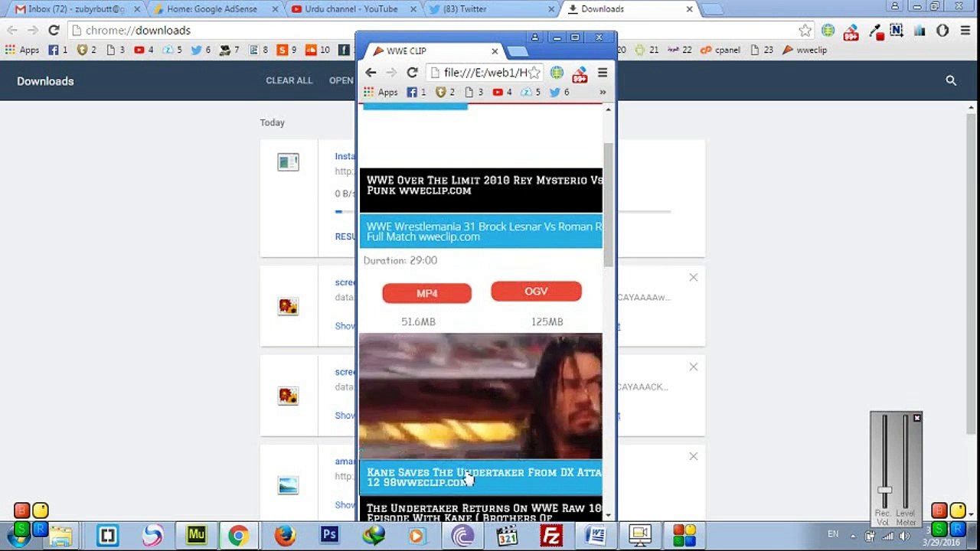Open Microsoft Word from the taskbar
This screenshot has height=551, width=980.
(x=595, y=535)
